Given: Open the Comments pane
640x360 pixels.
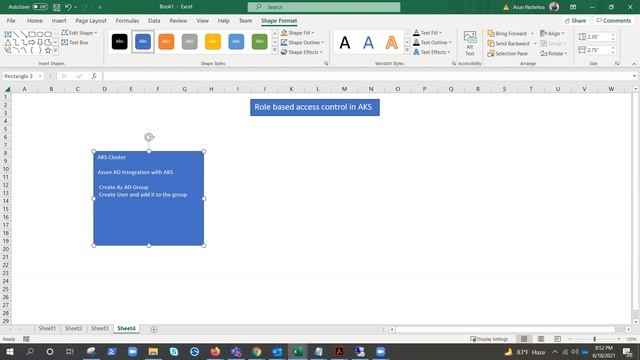Looking at the screenshot, I should click(613, 20).
